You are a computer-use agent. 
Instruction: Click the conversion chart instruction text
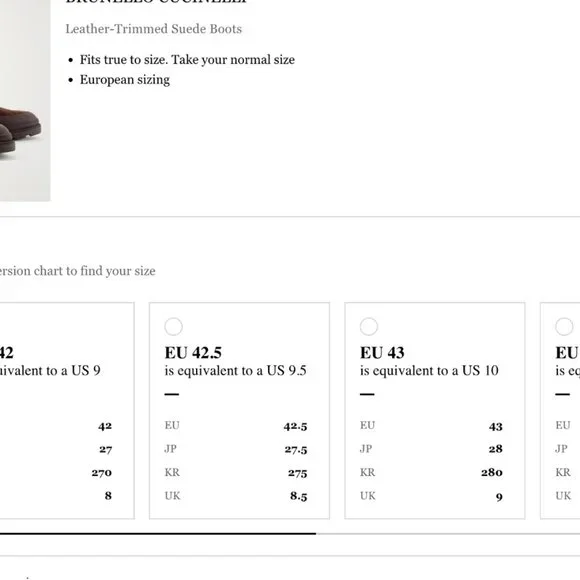pos(78,271)
